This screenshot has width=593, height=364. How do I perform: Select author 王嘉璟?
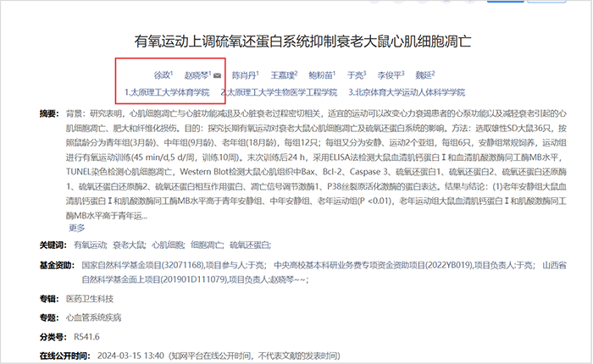(282, 75)
